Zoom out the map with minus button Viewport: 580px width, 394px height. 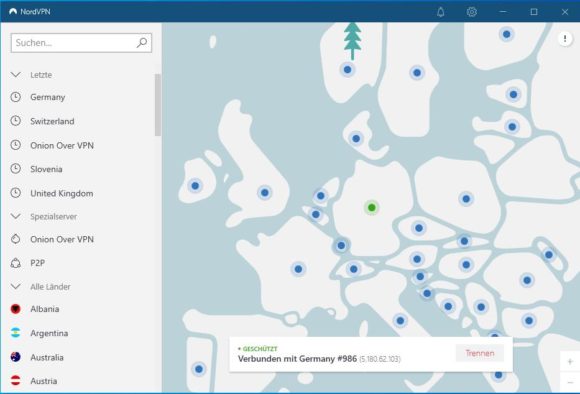[x=570, y=382]
